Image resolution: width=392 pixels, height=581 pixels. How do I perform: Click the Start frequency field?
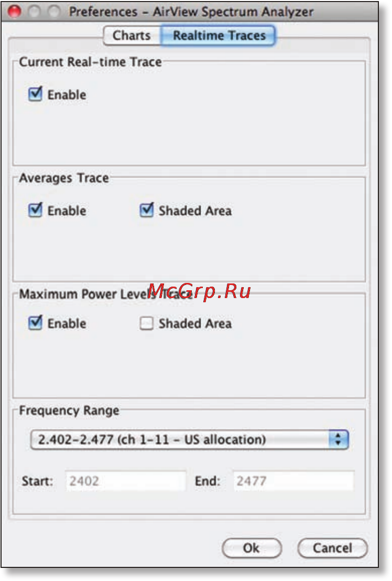(126, 481)
